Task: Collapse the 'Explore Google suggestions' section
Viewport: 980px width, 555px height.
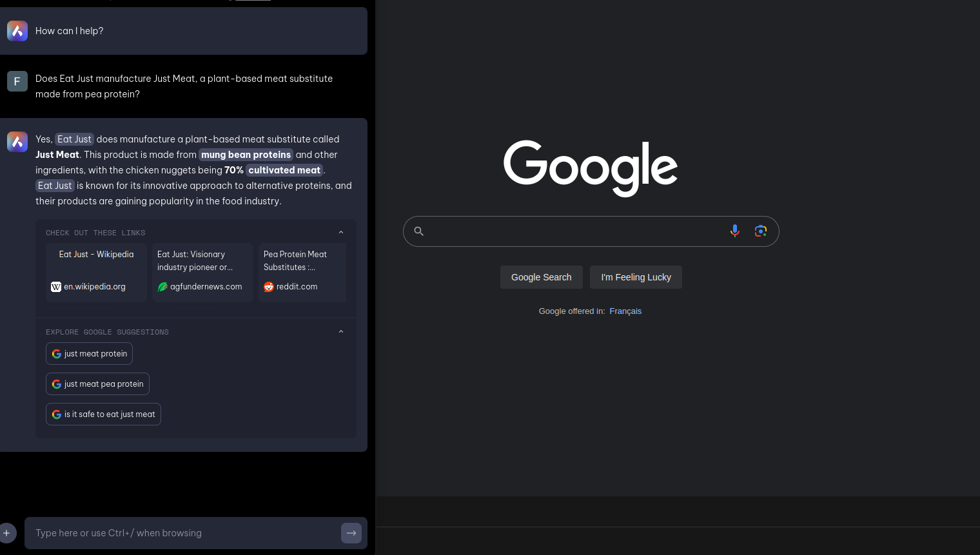Action: [x=341, y=332]
